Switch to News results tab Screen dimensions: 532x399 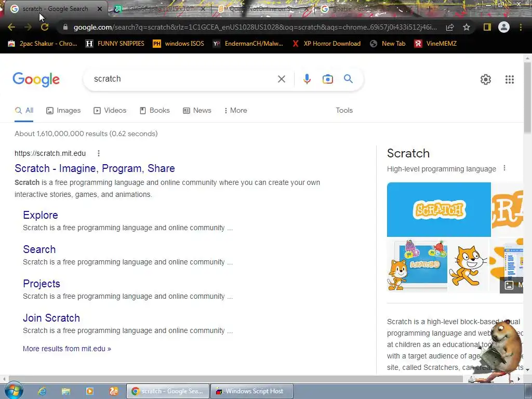tap(197, 111)
